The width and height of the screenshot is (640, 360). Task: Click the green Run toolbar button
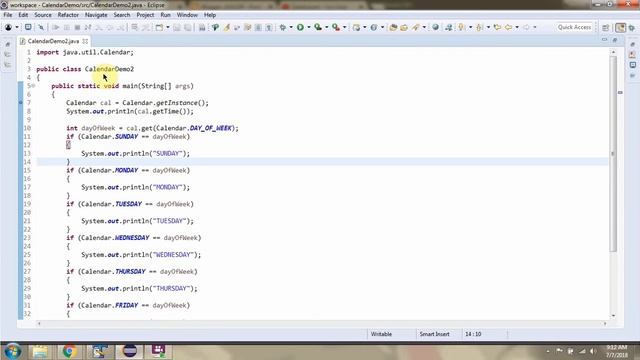pyautogui.click(x=300, y=27)
